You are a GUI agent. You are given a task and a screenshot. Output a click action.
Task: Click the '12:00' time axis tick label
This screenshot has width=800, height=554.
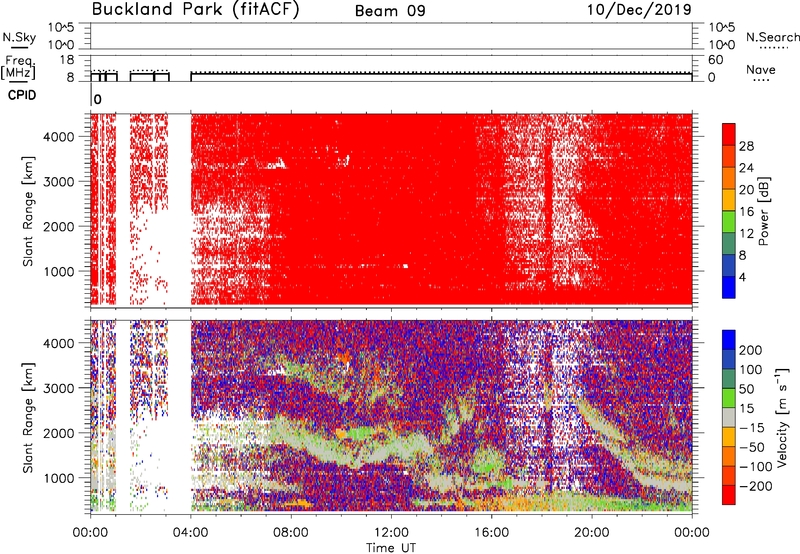click(x=391, y=533)
